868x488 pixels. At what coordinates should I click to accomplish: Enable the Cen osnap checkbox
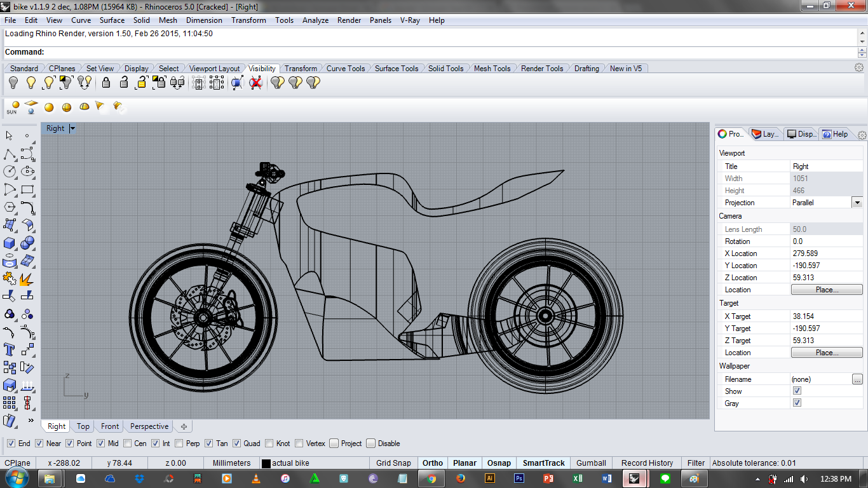pyautogui.click(x=127, y=444)
